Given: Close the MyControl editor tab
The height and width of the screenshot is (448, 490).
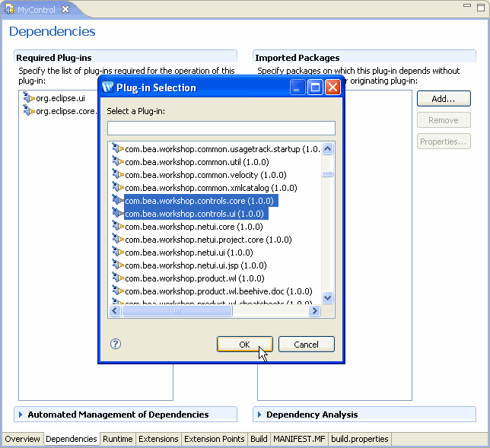Looking at the screenshot, I should (65, 9).
